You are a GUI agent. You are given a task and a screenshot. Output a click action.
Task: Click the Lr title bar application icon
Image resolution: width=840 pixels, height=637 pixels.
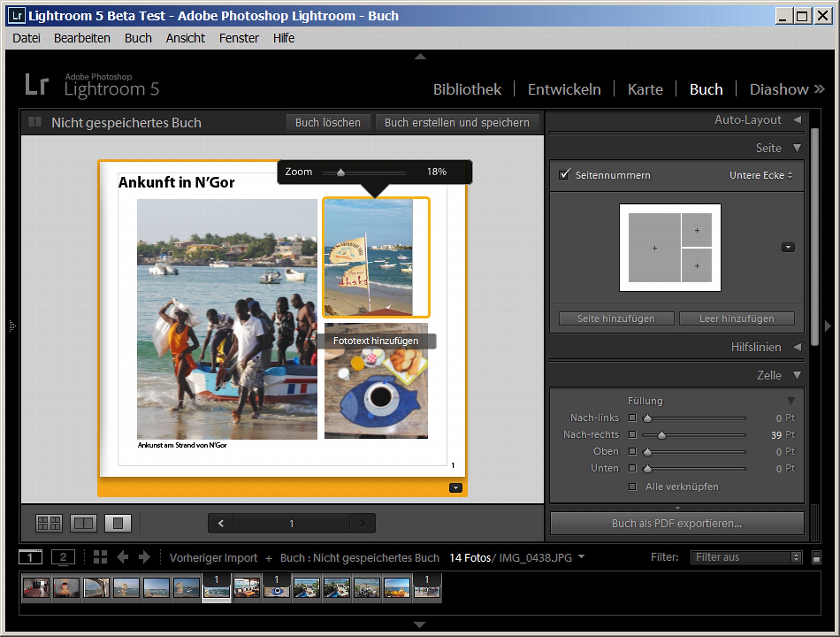coord(16,16)
